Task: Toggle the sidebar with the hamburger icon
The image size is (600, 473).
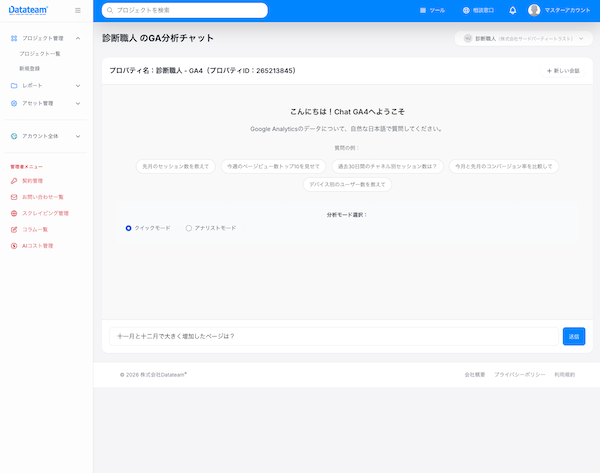Action: click(78, 10)
